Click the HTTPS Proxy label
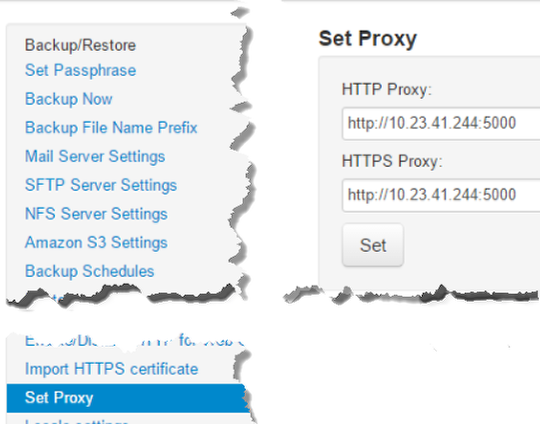Screen dimensions: 540x424 tap(392, 161)
